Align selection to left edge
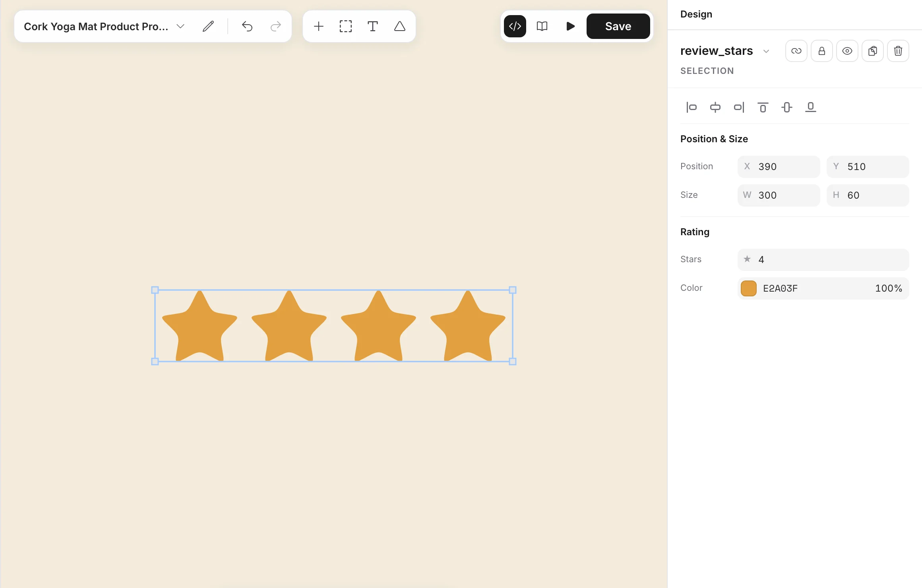The image size is (922, 588). pos(691,107)
